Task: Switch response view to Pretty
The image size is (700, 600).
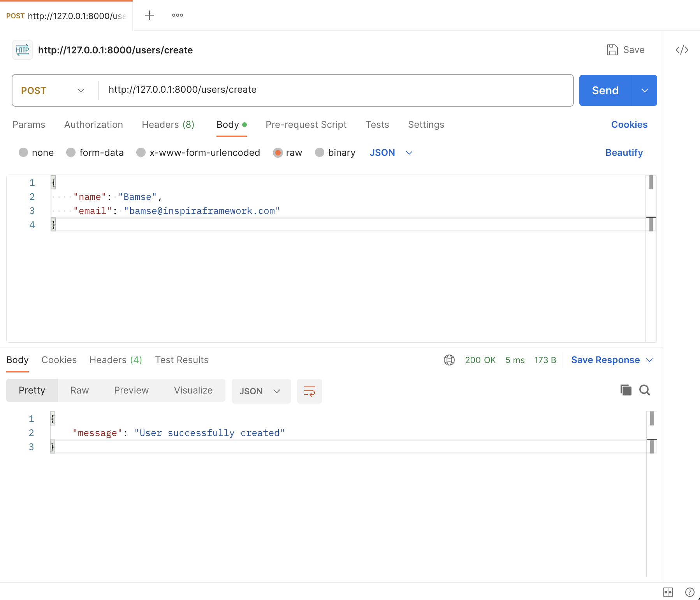Action: coord(32,390)
